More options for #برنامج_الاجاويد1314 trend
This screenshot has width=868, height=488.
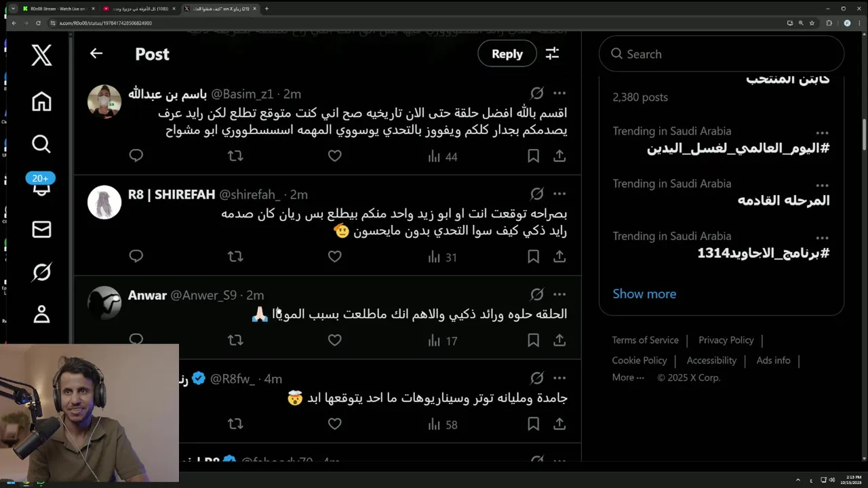click(823, 239)
